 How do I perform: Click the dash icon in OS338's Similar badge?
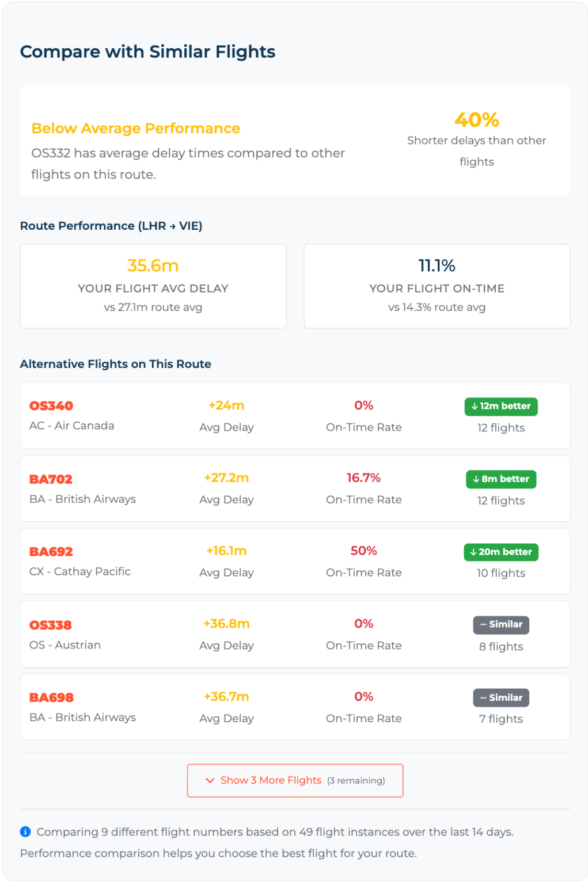[483, 624]
